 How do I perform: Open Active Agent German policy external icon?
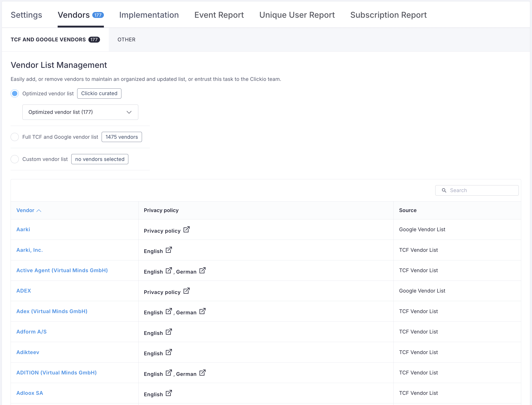(202, 270)
